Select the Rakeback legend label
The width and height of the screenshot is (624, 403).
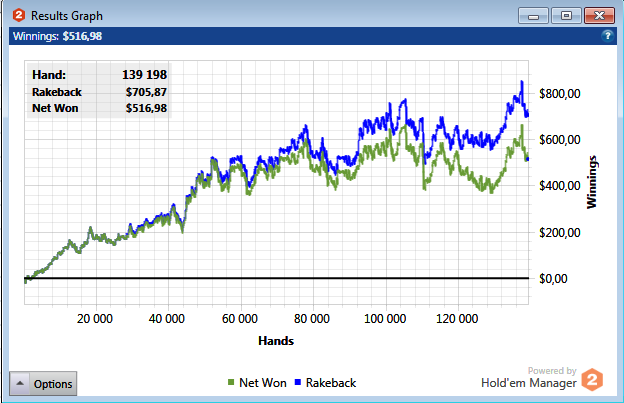point(331,383)
